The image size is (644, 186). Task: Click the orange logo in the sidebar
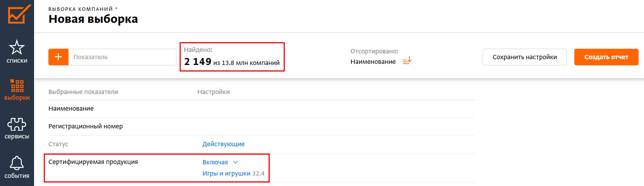click(19, 14)
